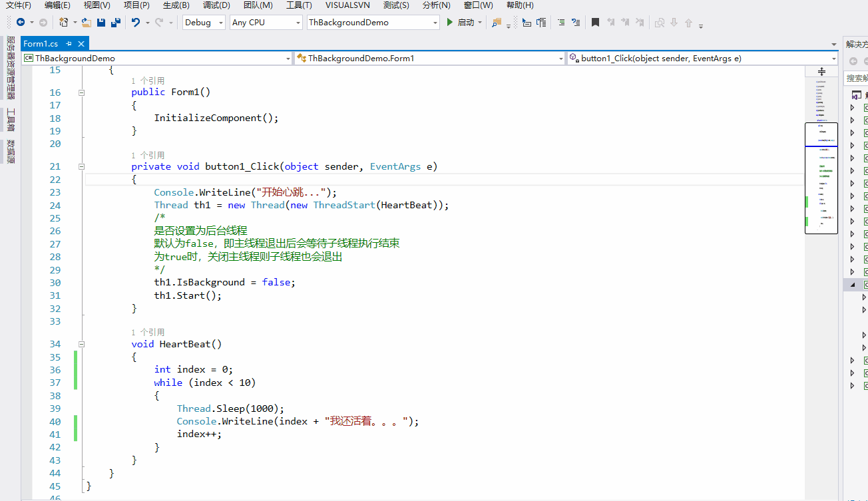Expand the button1_Click member dropdown
This screenshot has width=868, height=501.
[834, 59]
